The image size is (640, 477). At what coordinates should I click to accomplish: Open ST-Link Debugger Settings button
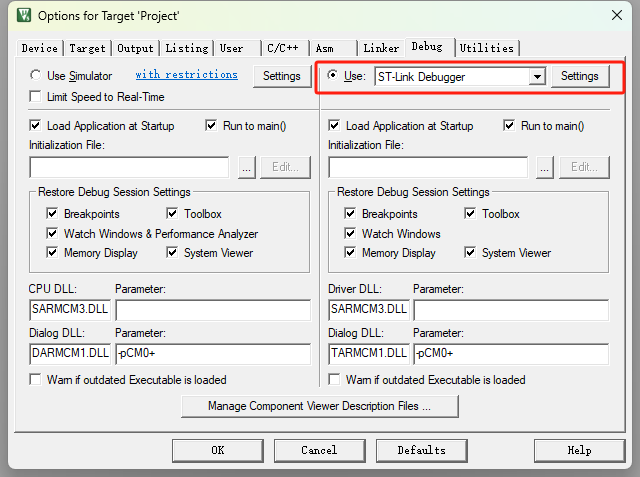point(580,76)
